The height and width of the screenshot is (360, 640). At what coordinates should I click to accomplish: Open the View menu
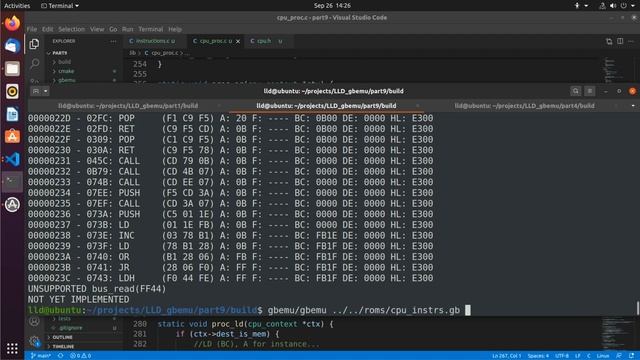(97, 29)
